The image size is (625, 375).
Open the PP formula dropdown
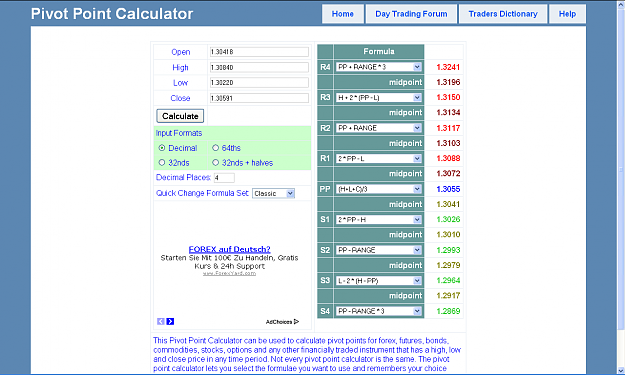tap(379, 189)
